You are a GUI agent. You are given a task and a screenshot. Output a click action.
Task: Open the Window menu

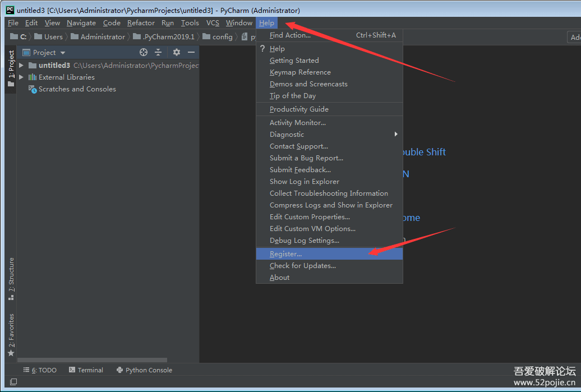tap(239, 23)
